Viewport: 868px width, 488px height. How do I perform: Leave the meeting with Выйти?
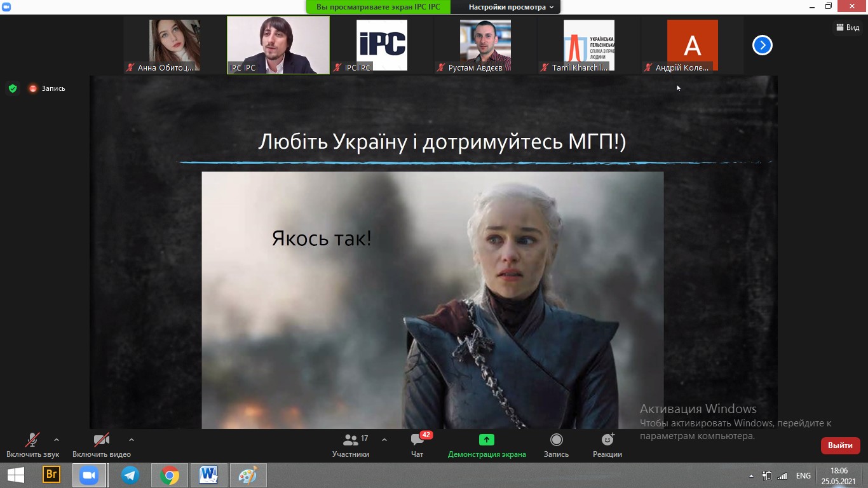(840, 445)
